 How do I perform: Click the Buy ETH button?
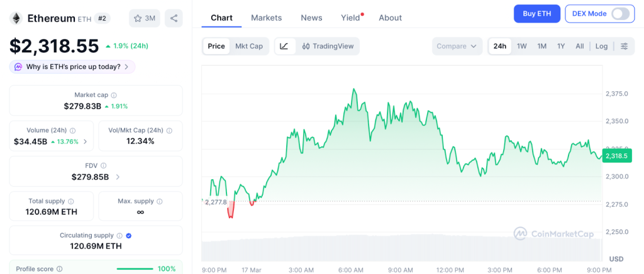[x=536, y=14]
